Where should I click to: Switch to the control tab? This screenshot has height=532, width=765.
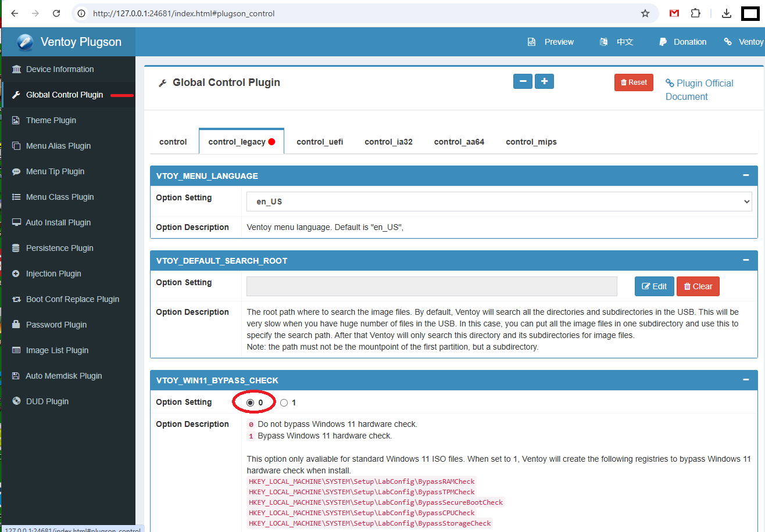click(173, 142)
